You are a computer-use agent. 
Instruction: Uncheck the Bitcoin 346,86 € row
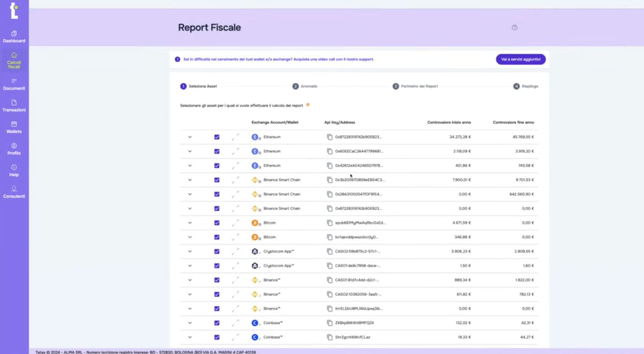pos(217,237)
